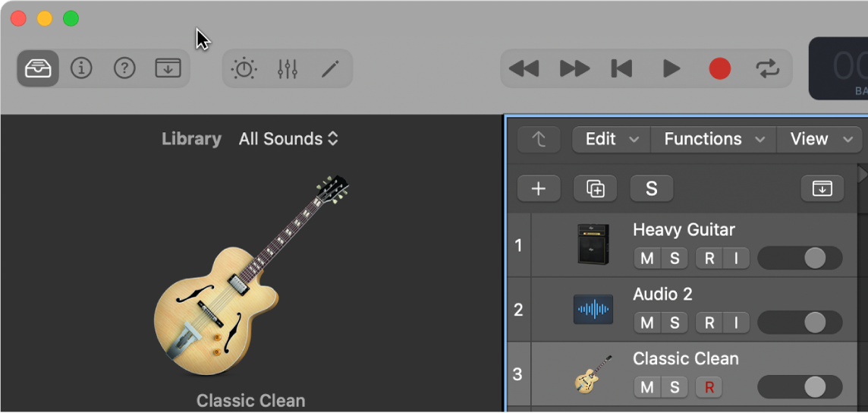
Task: Open the View menu
Action: pyautogui.click(x=820, y=139)
